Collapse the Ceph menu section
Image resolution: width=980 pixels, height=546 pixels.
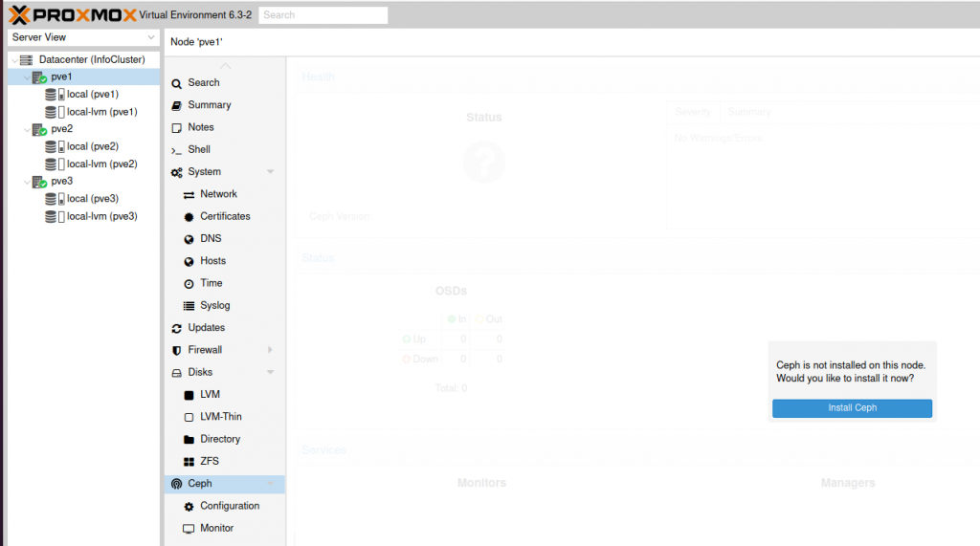pos(271,484)
